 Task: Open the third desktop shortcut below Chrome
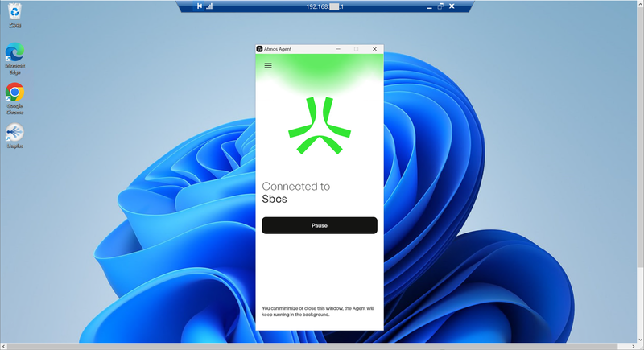[14, 137]
